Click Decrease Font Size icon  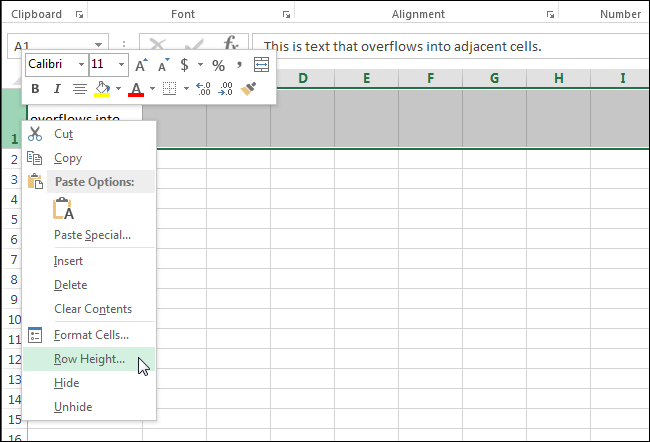163,65
